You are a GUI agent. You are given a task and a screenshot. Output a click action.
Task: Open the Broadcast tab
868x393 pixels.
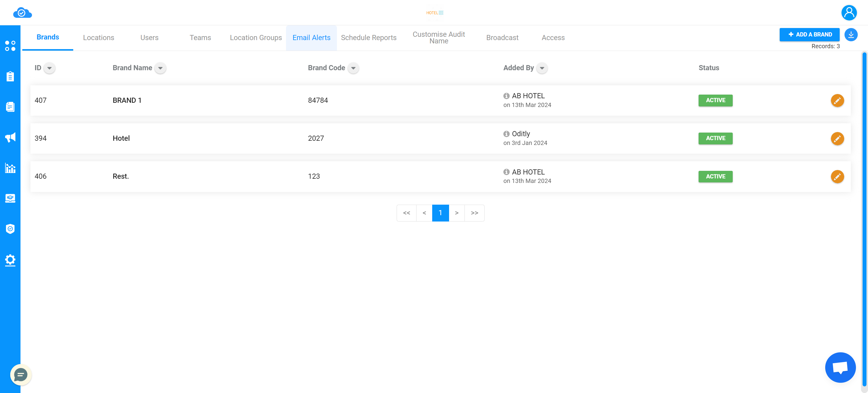[x=502, y=38]
